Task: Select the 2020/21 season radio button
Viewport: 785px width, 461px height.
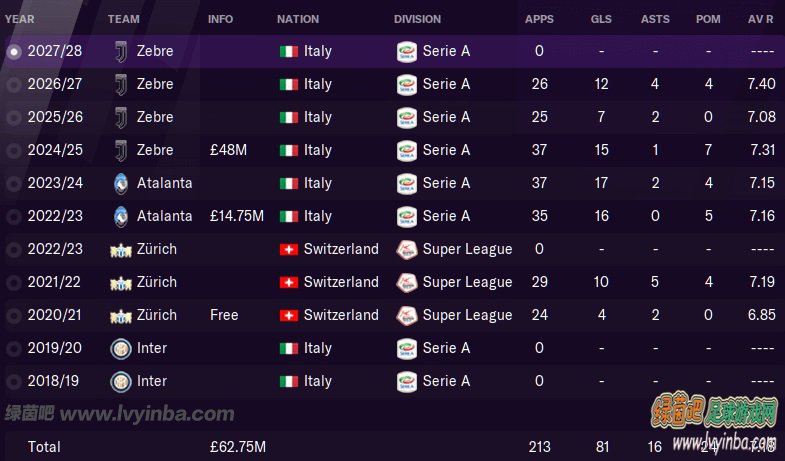Action: 14,316
